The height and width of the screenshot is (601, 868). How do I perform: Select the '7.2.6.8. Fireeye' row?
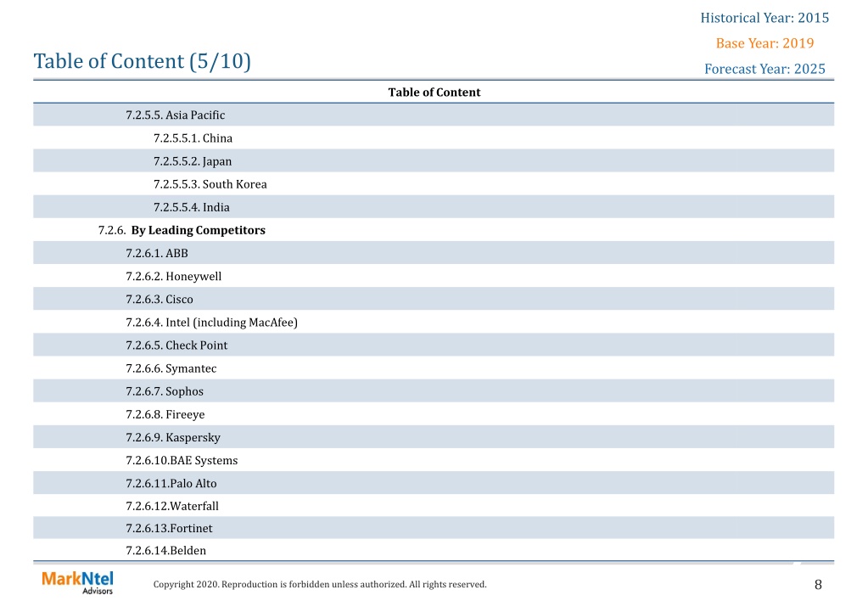434,414
